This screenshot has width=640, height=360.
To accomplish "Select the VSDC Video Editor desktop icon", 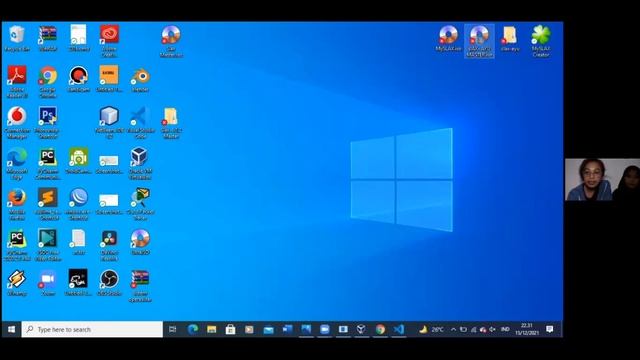I will (48, 244).
